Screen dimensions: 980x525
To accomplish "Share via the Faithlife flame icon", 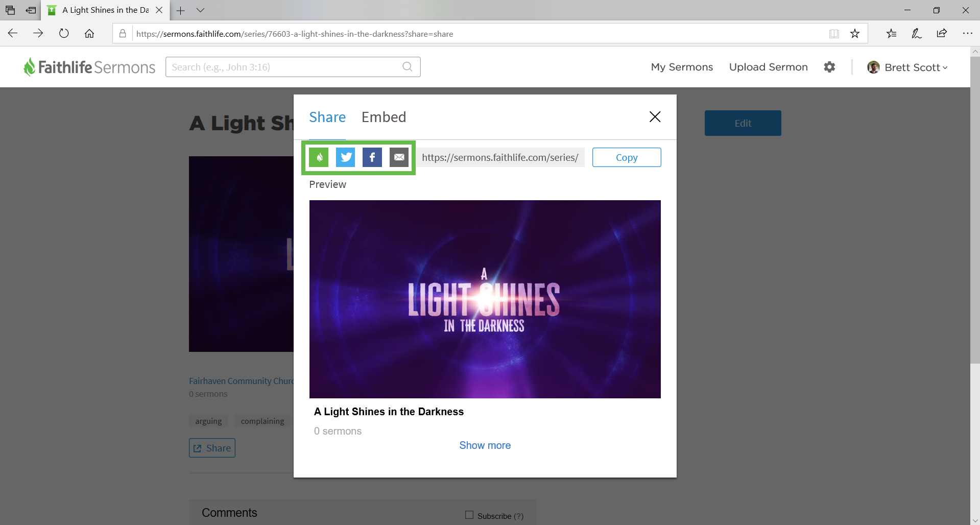I will pos(319,157).
